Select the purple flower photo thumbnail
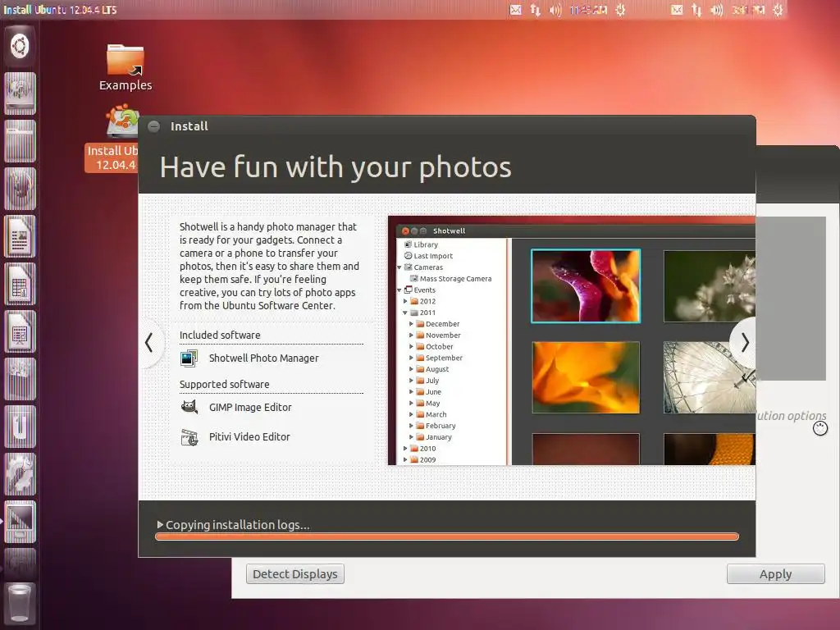The height and width of the screenshot is (630, 840). (x=586, y=286)
